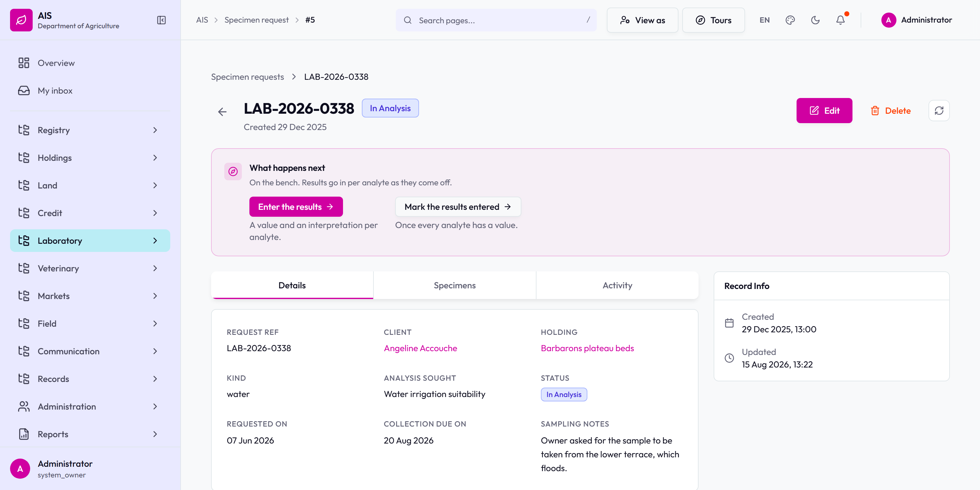Change language via EN selector

[764, 20]
